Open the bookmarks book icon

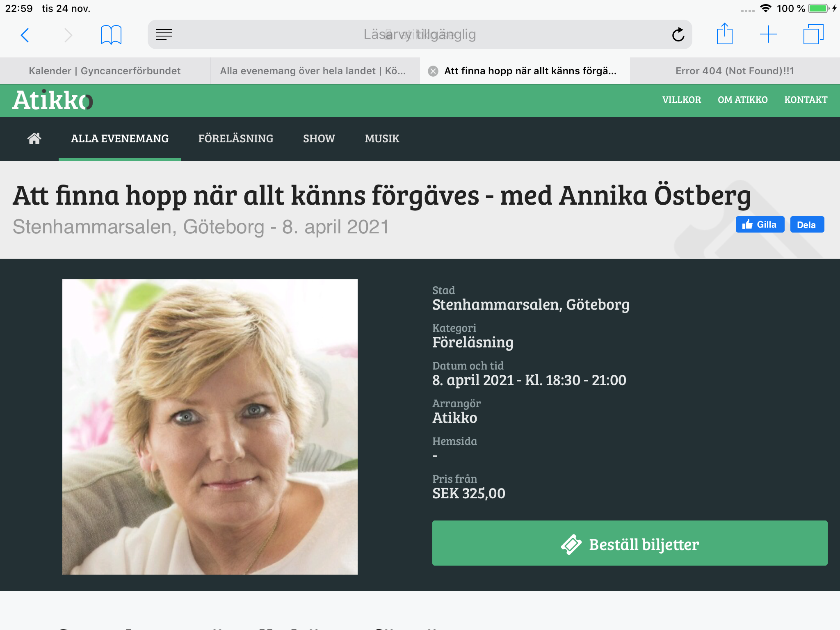[x=111, y=35]
